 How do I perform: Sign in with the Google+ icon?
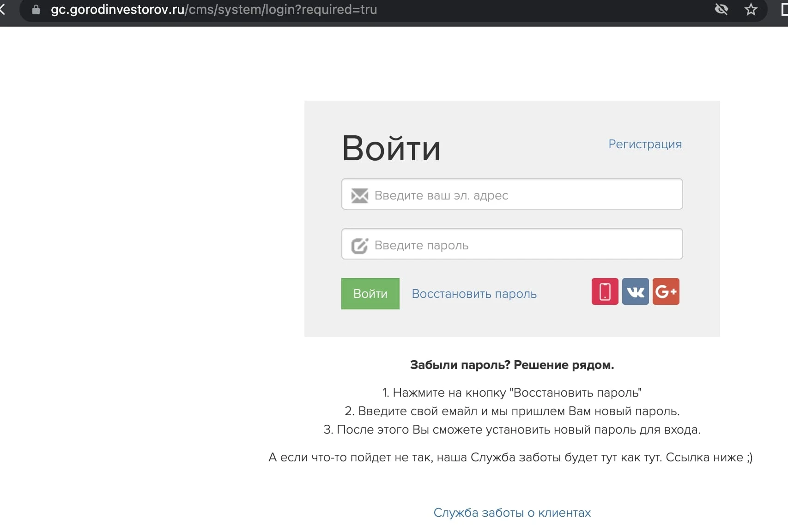[666, 291]
